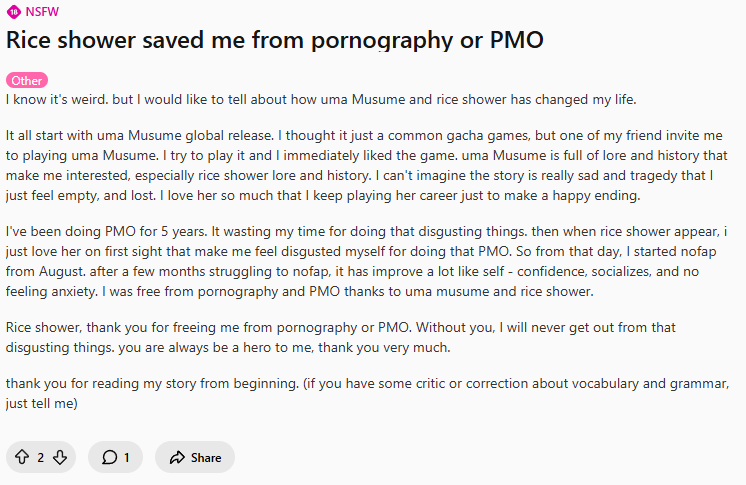Click the vote score number 2
The height and width of the screenshot is (485, 746).
tap(40, 457)
